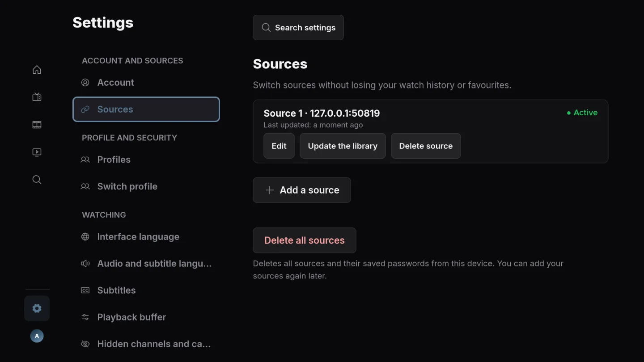Select the Subtitles CC icon
Image resolution: width=644 pixels, height=362 pixels.
click(x=85, y=290)
